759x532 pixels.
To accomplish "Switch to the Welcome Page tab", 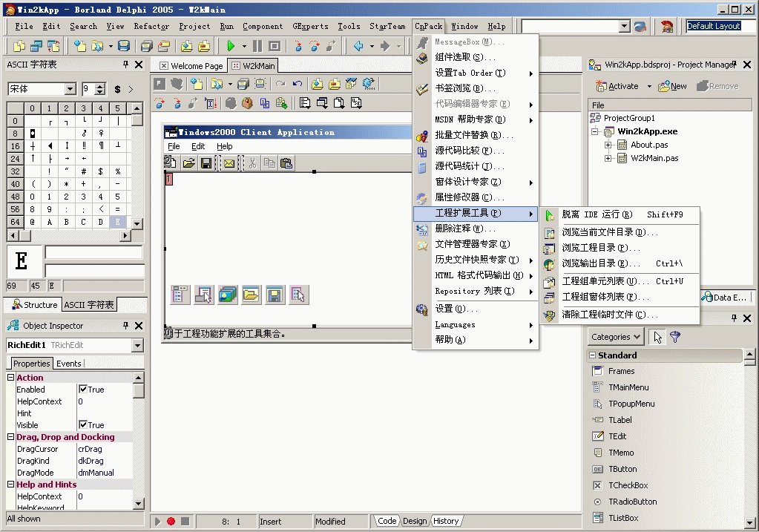I will [191, 66].
